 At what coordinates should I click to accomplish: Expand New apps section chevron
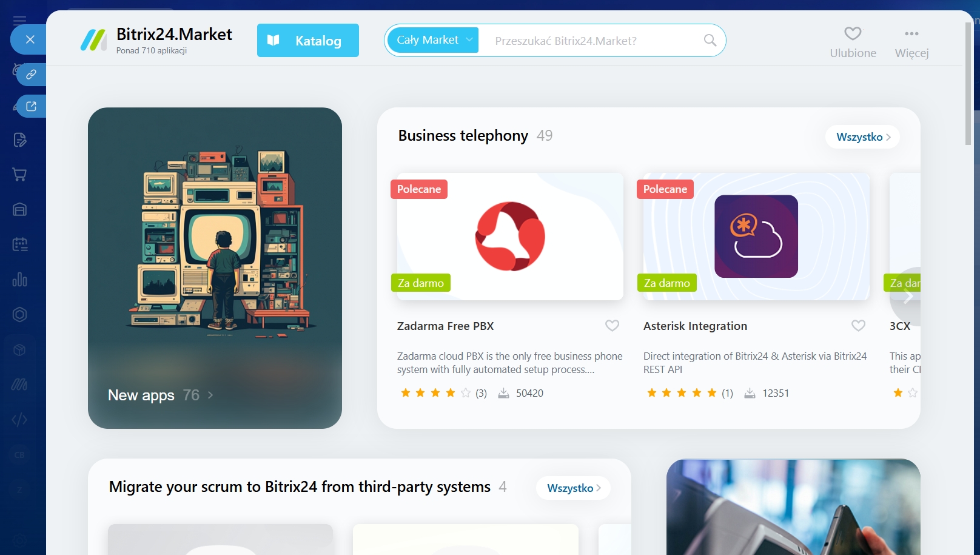point(210,395)
